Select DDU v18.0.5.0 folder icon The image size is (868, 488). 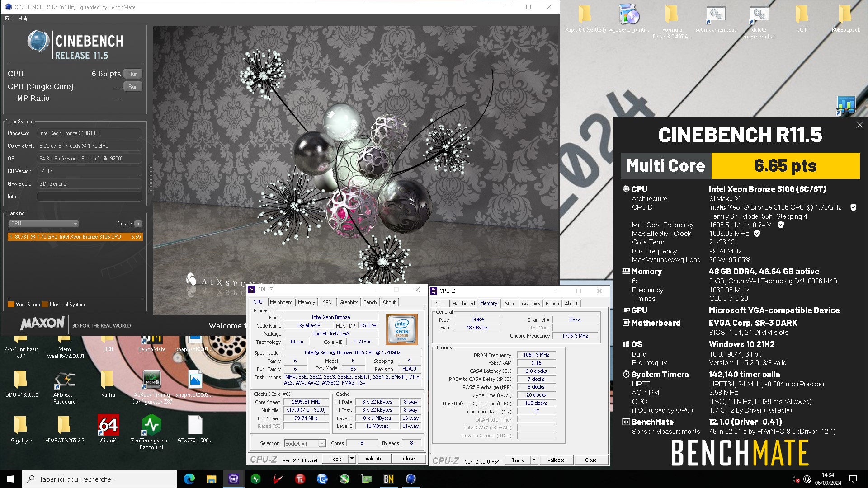point(21,384)
